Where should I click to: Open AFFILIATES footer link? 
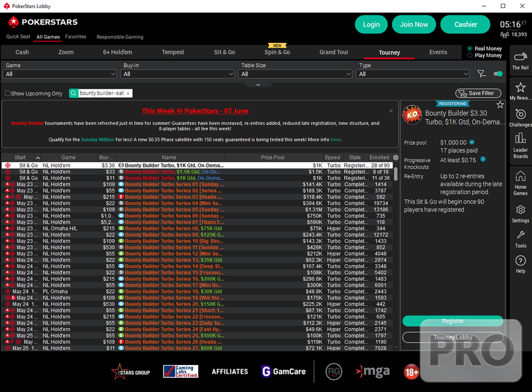(230, 372)
